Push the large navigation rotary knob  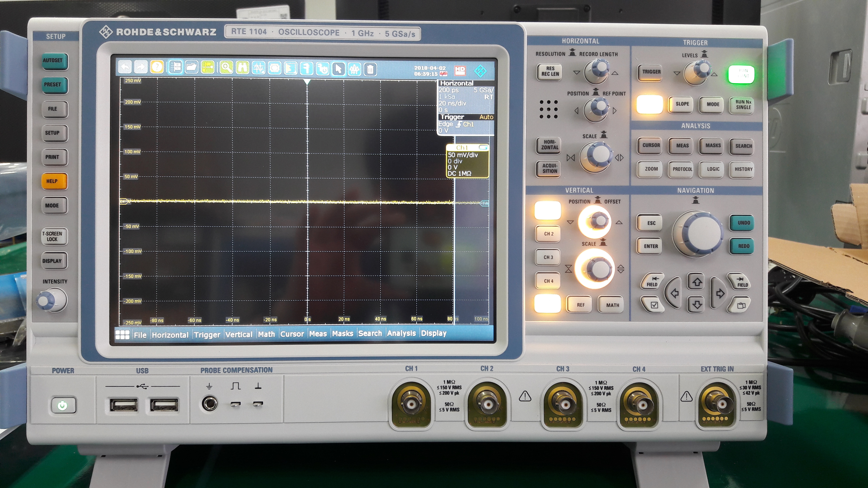pyautogui.click(x=698, y=234)
